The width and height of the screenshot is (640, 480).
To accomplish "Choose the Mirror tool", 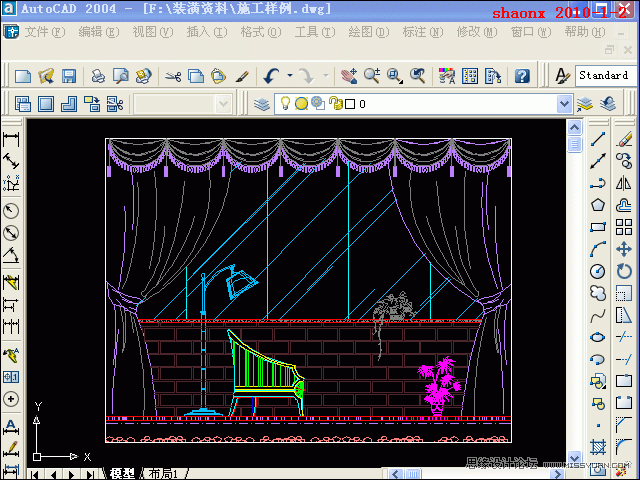I will 625,183.
